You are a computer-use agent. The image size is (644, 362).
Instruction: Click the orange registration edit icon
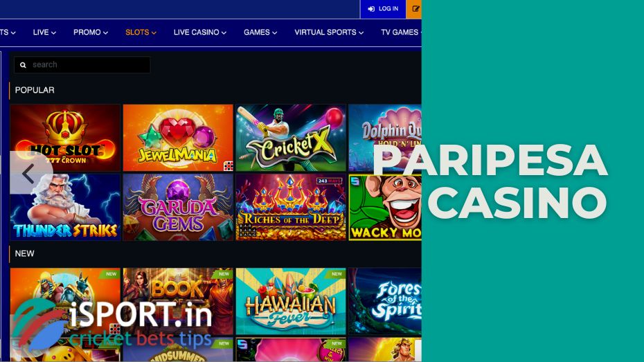click(x=415, y=9)
